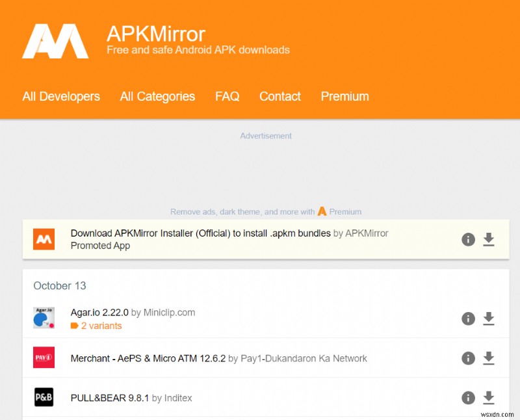Download Agar.io 2.22.0
This screenshot has height=420, width=520.
490,319
